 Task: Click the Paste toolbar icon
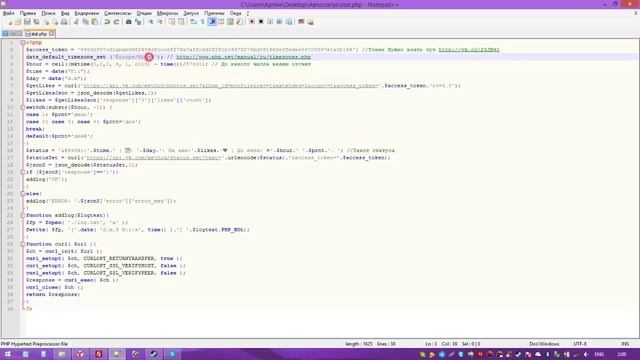click(x=94, y=22)
